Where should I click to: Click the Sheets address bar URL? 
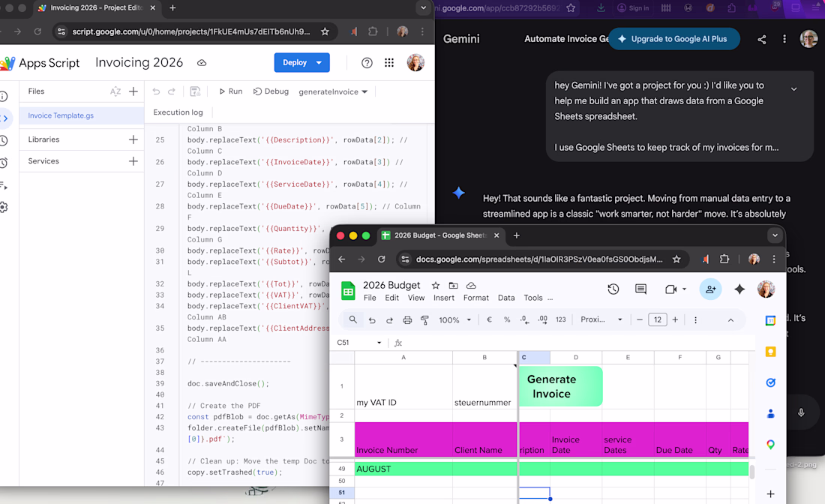tap(539, 259)
